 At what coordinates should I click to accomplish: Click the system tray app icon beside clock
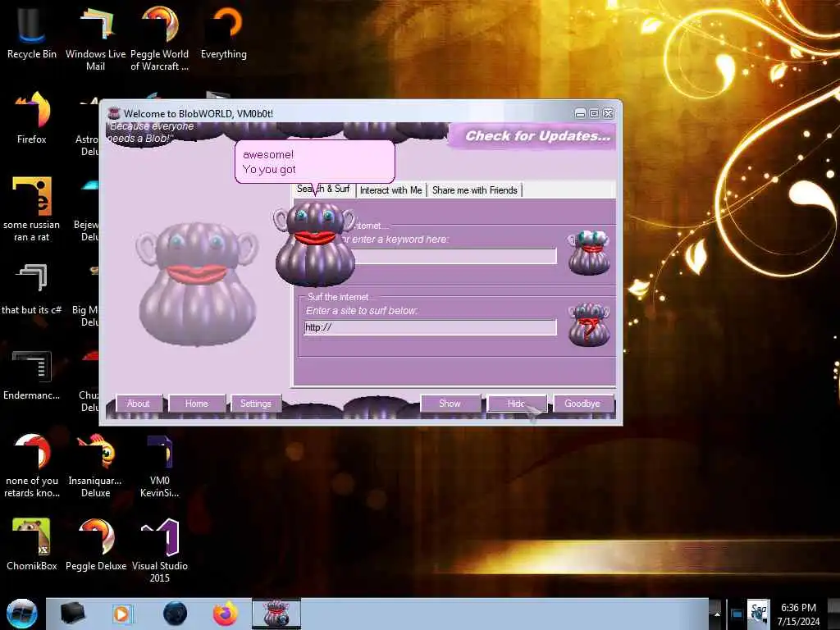(758, 614)
